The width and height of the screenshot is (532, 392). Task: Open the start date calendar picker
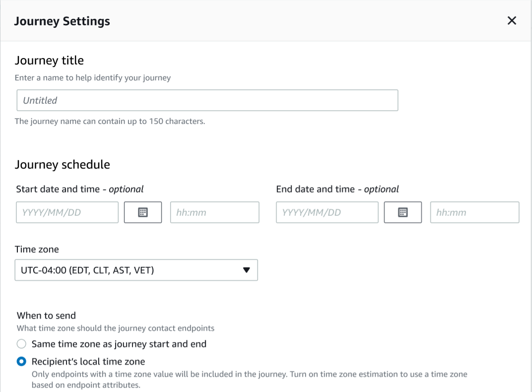143,212
